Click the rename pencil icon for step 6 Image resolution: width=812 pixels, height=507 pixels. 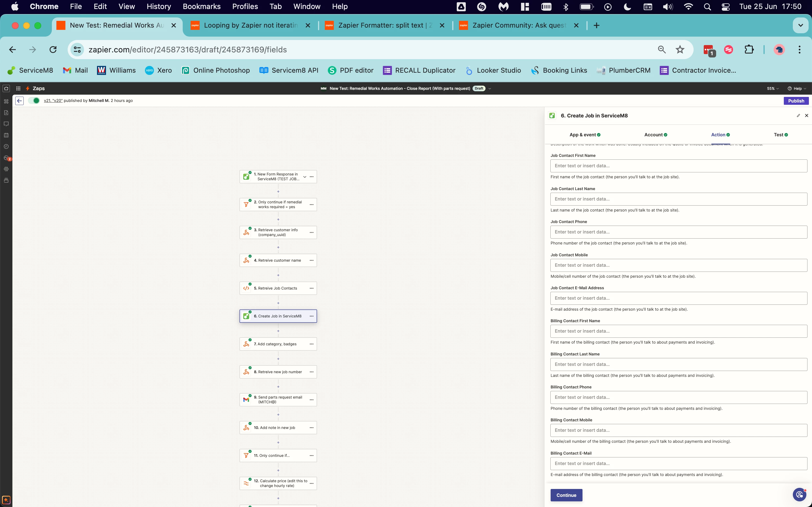(x=798, y=116)
